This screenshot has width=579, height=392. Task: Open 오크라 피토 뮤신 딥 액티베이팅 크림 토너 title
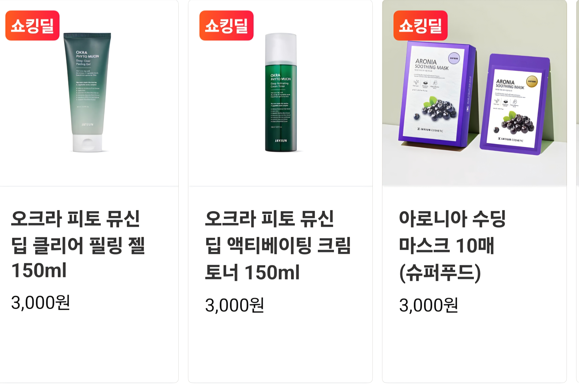(x=278, y=246)
